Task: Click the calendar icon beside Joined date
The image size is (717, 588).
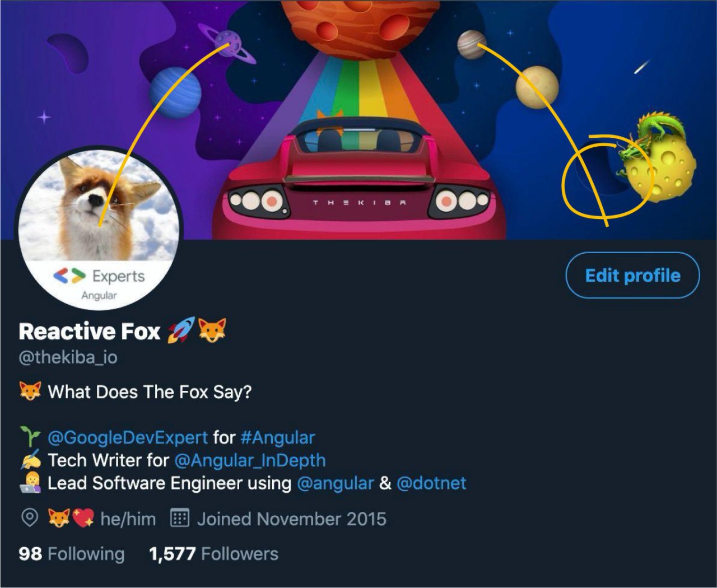Action: 179,518
